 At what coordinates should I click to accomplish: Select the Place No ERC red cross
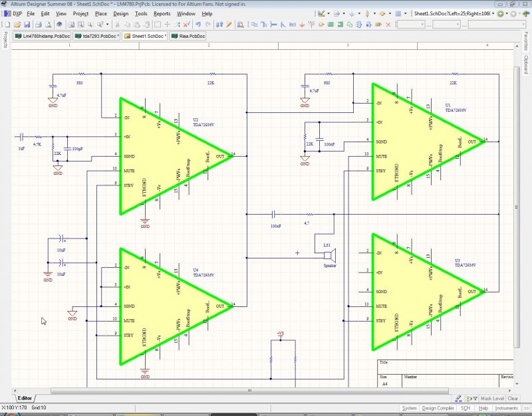tap(388, 25)
